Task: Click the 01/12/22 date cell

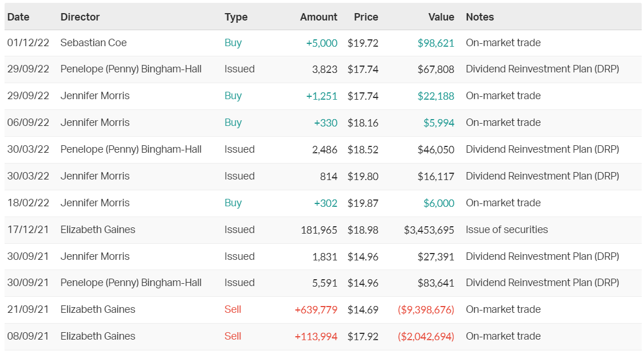Action: pos(28,43)
